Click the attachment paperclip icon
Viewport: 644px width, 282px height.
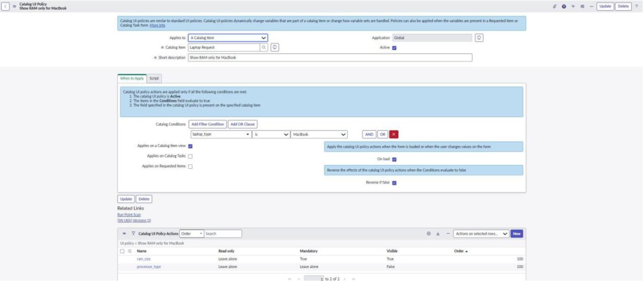(x=555, y=6)
